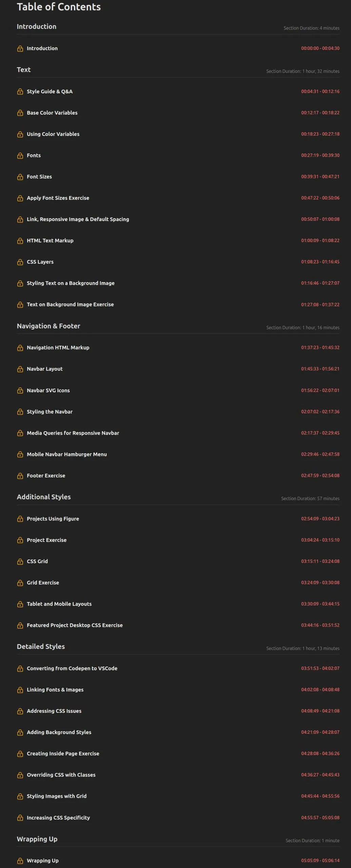Click the lock icon beside Introduction lesson
Viewport: 351px width, 868px height.
coord(20,48)
